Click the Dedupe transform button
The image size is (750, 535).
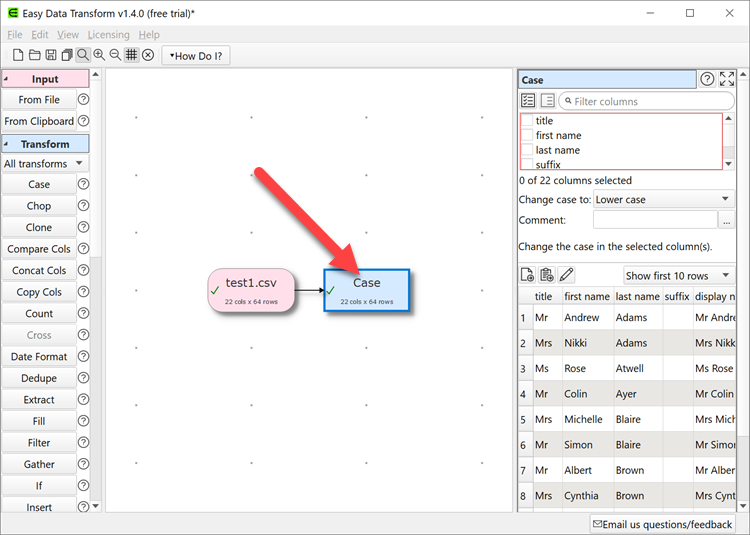click(x=39, y=378)
